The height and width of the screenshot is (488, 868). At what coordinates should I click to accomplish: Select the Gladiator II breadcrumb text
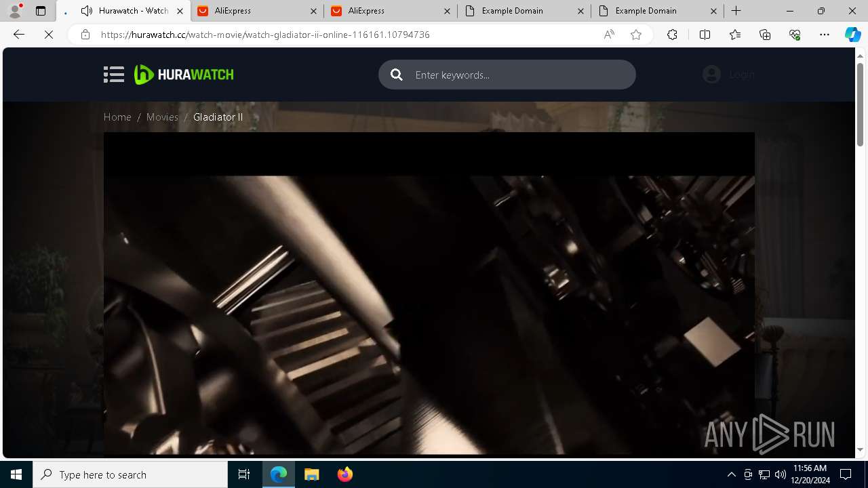(218, 117)
